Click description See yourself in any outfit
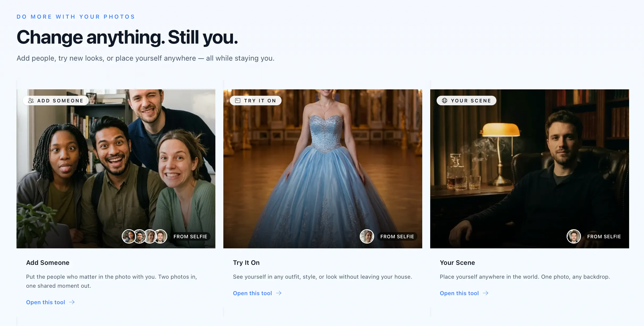This screenshot has width=644, height=326. point(323,277)
